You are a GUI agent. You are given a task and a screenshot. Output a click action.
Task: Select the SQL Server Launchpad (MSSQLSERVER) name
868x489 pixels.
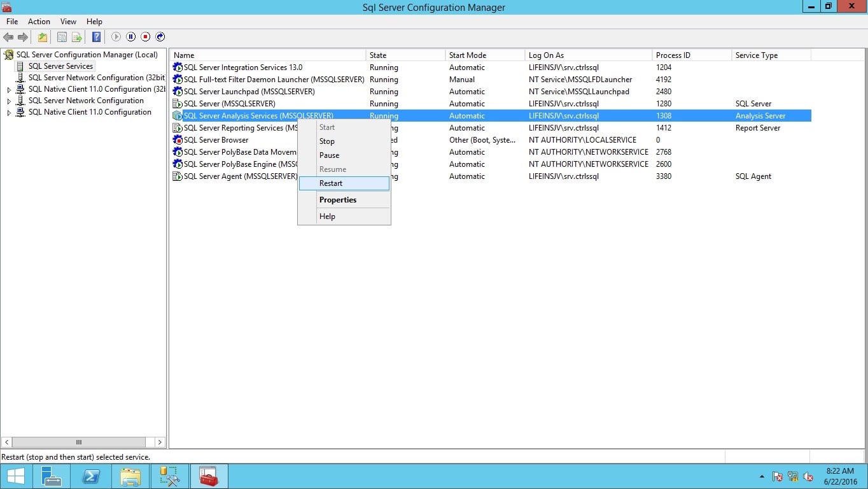coord(249,92)
